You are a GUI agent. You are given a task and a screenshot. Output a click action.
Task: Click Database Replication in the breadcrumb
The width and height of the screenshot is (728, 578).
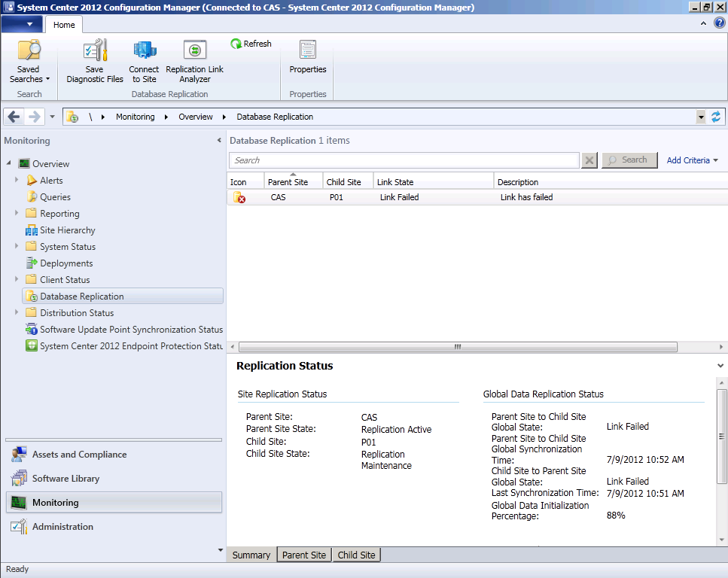pos(275,117)
